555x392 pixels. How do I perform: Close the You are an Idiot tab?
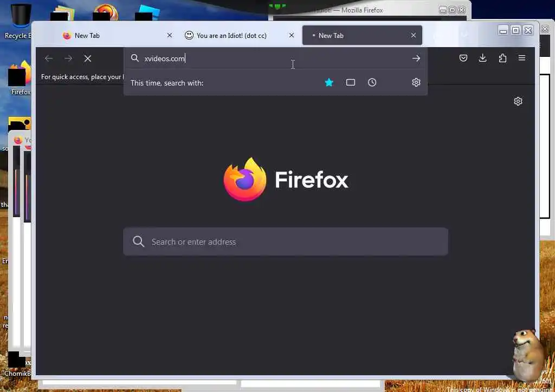[291, 35]
